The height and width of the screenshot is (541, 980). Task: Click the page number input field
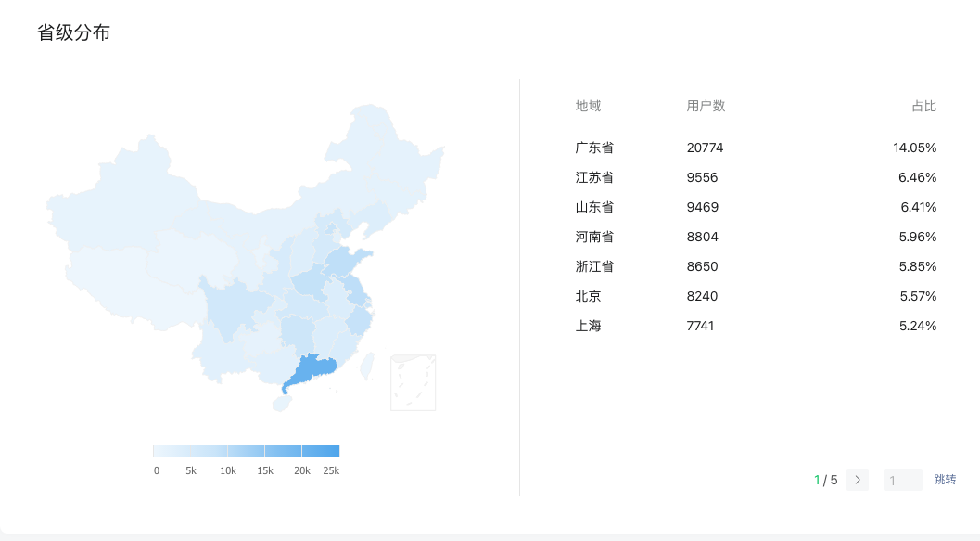click(x=902, y=480)
